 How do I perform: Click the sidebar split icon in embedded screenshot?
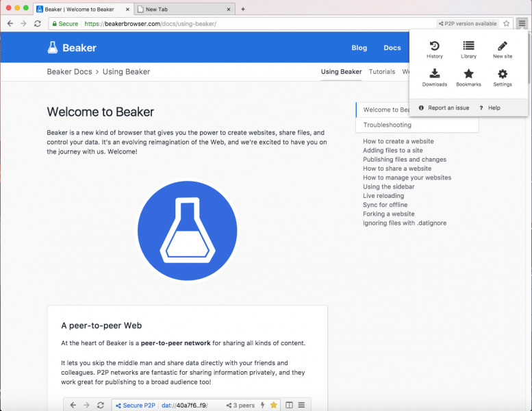pos(289,406)
